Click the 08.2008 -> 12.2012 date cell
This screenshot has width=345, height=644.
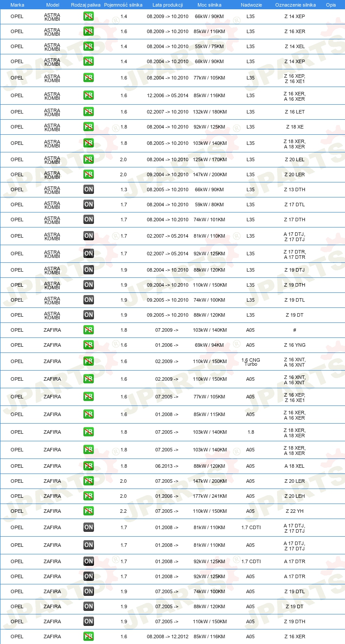pyautogui.click(x=168, y=636)
